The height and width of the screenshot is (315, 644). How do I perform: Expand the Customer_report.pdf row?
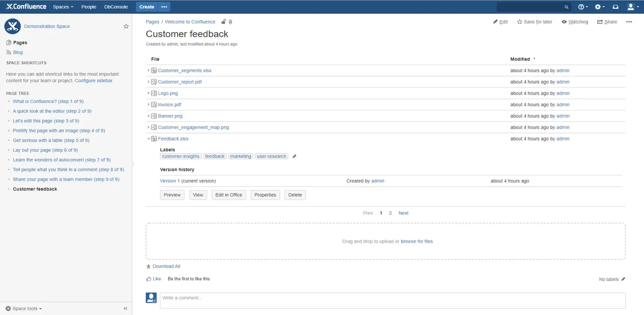click(x=149, y=82)
